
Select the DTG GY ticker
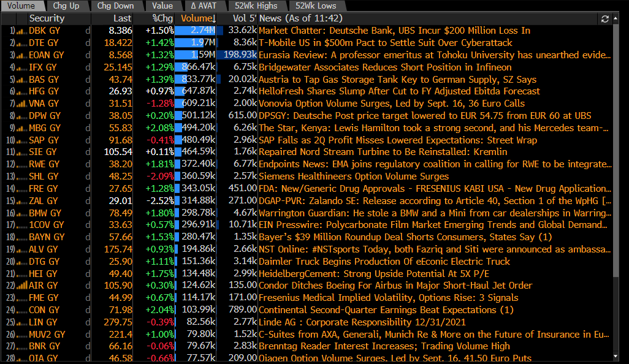coord(44,262)
